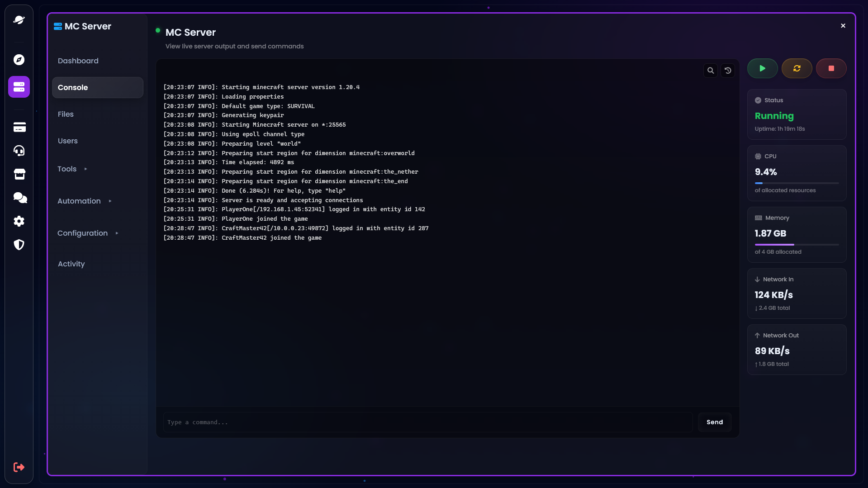Restart the server with orange button

point(797,68)
